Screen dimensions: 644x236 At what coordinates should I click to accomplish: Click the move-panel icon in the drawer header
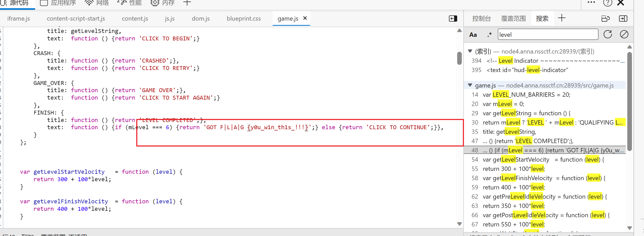pos(606,19)
